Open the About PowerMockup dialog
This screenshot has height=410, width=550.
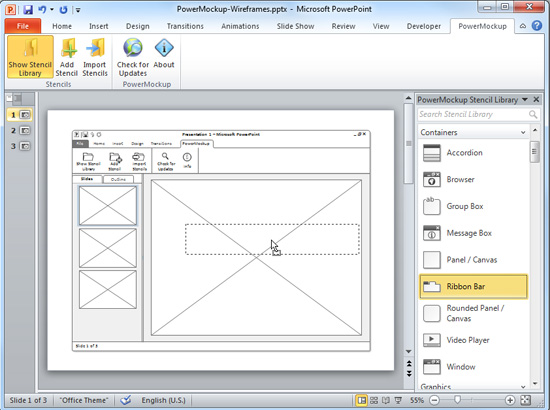(x=164, y=53)
